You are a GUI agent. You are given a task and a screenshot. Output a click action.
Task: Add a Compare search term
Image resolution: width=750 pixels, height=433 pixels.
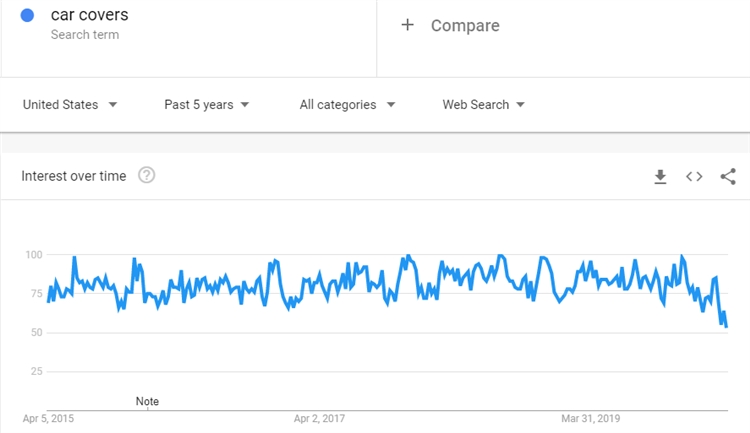click(464, 25)
